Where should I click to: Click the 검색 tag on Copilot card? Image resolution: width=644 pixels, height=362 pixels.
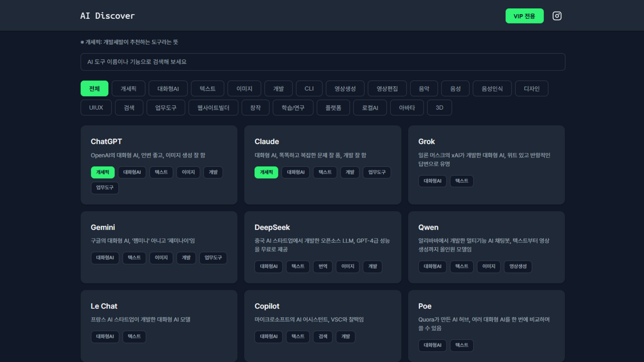323,337
